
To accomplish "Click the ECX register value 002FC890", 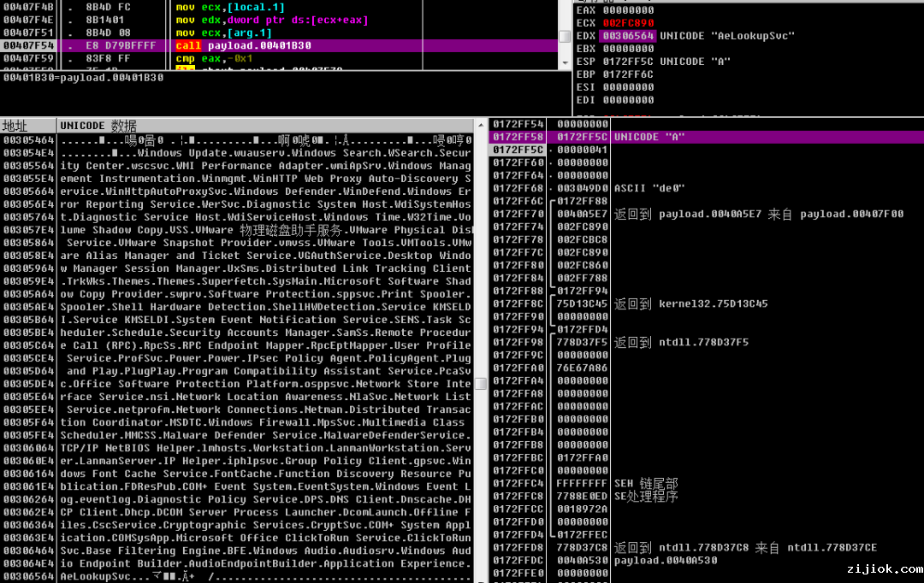I will [x=628, y=23].
